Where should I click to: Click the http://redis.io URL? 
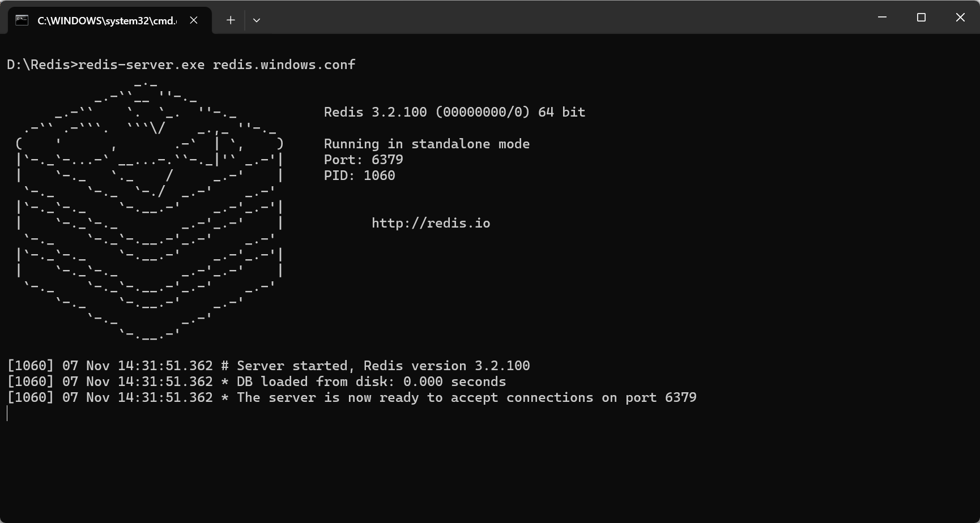431,223
